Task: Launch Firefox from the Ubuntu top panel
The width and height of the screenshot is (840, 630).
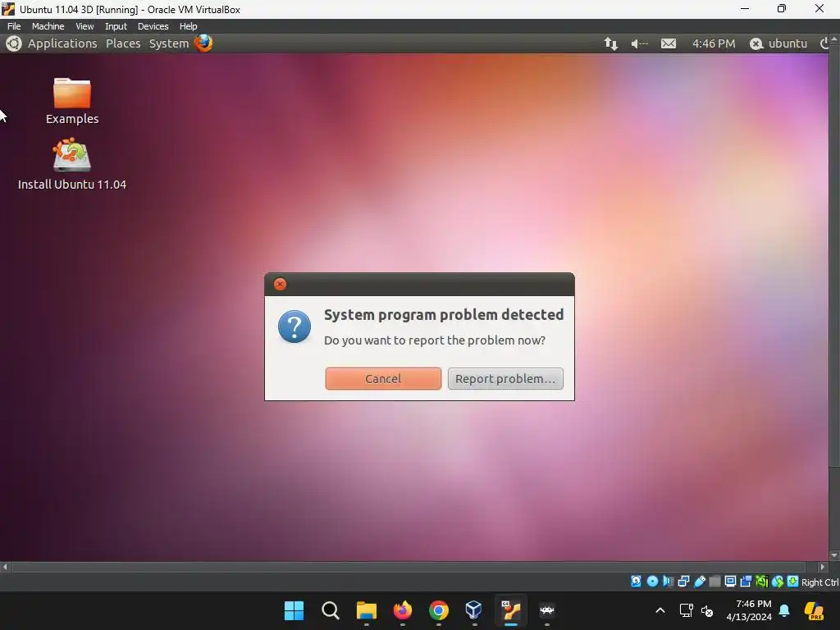Action: (x=203, y=43)
